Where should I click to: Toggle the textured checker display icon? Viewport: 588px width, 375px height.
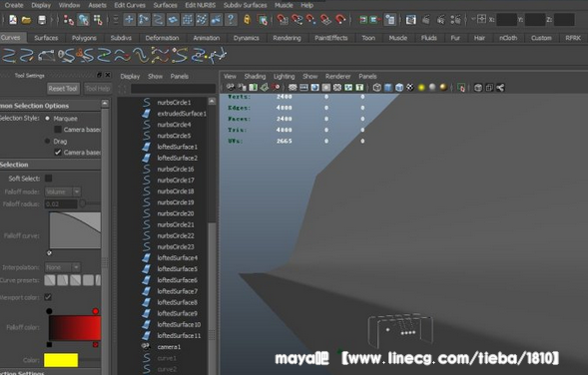tap(410, 88)
